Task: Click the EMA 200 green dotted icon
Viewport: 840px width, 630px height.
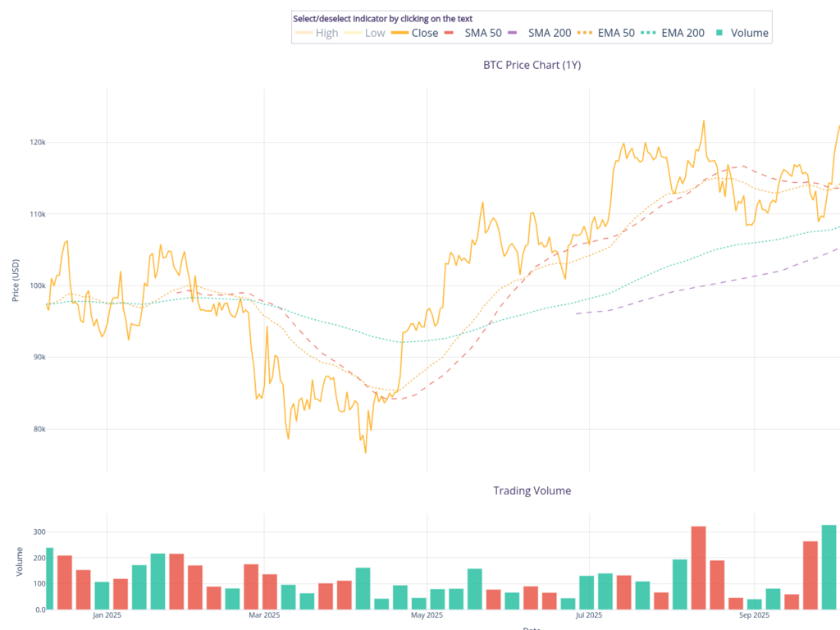Action: 647,33
